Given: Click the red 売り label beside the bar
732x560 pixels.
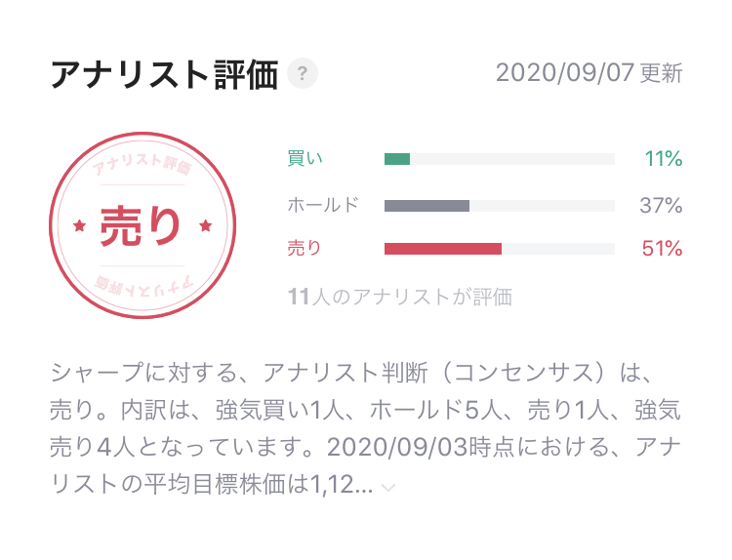Looking at the screenshot, I should [x=305, y=249].
